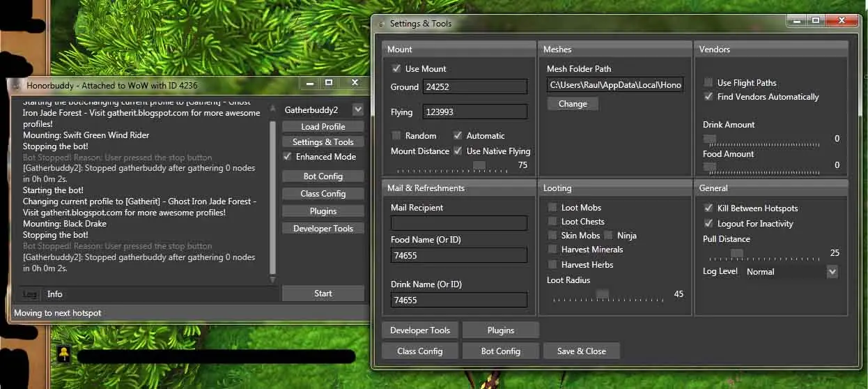Screen dimensions: 868x389
Task: Open Class Config in Honorbuddy window
Action: 323,193
